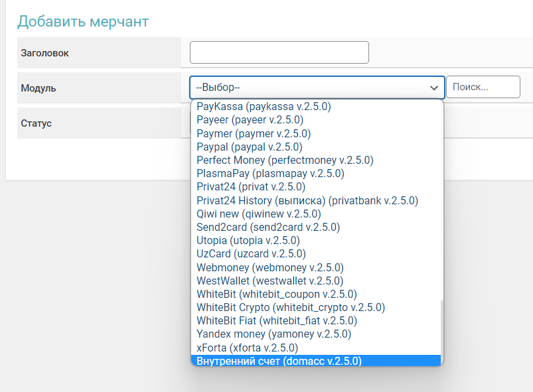Open the Модуль dropdown chevron arrow
Viewport: 533px width, 392px height.
434,88
